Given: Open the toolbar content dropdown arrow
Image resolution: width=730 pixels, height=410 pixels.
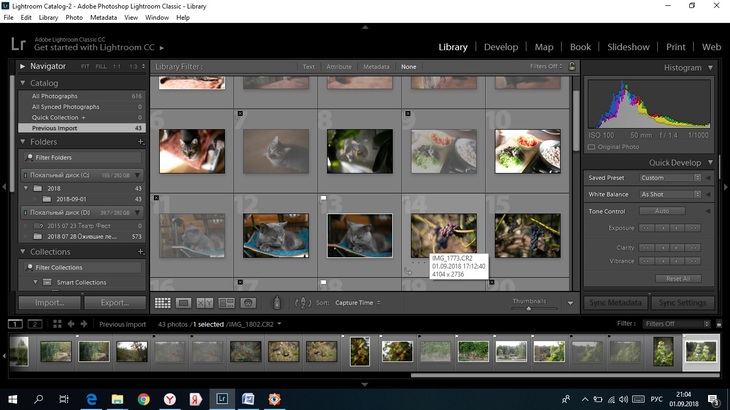Looking at the screenshot, I should coord(570,303).
